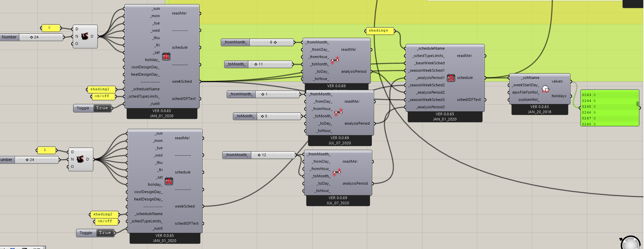Click the values output label
Image resolution: width=644 pixels, height=249 pixels.
(x=557, y=82)
